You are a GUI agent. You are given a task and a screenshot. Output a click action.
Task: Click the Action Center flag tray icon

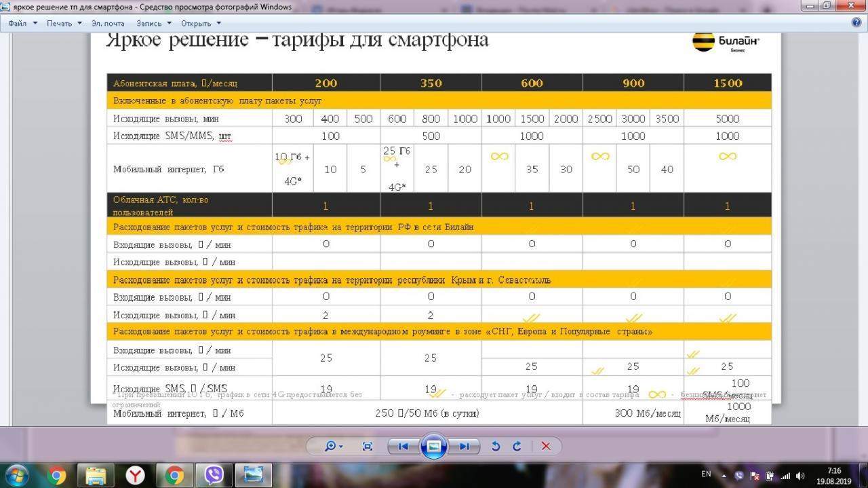click(x=754, y=476)
